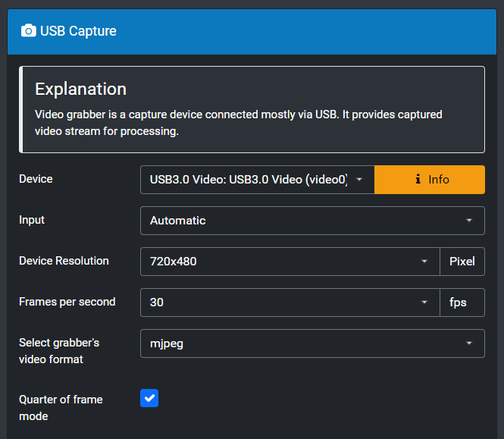Open the Device dropdown showing USB3.0 Video
Viewport: 504px width, 439px height.
coord(257,180)
